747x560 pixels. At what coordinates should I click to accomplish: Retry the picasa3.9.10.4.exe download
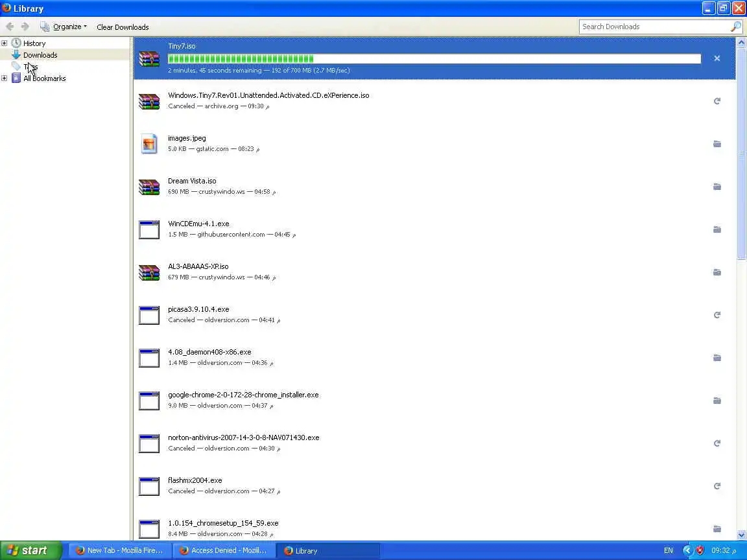(x=717, y=315)
